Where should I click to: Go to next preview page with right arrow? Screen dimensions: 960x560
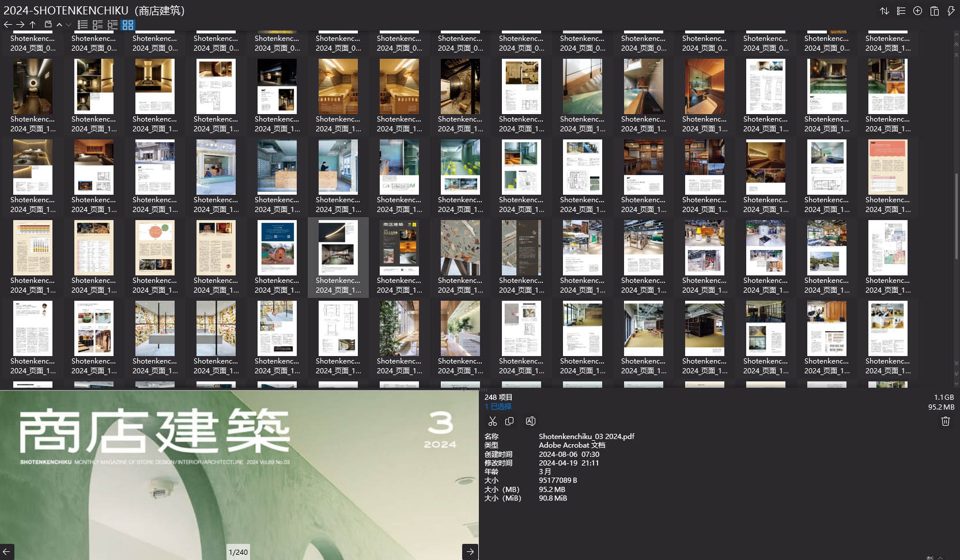pos(470,551)
